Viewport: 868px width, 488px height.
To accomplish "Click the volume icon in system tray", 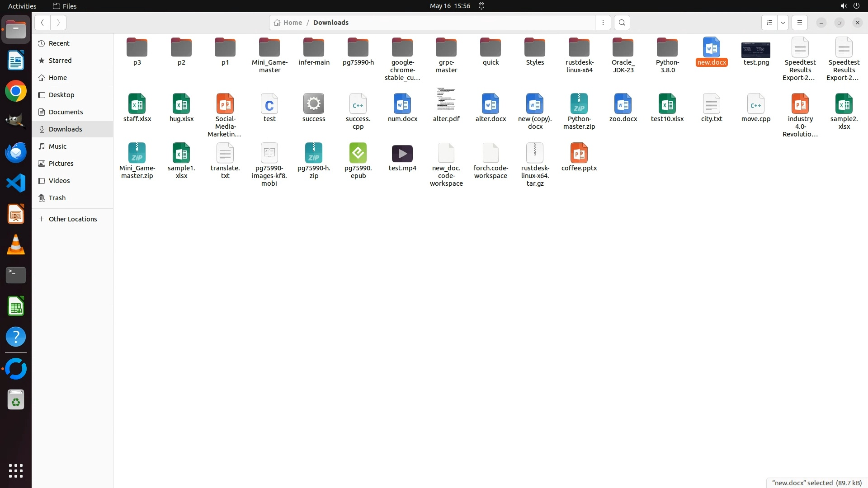I will click(843, 6).
